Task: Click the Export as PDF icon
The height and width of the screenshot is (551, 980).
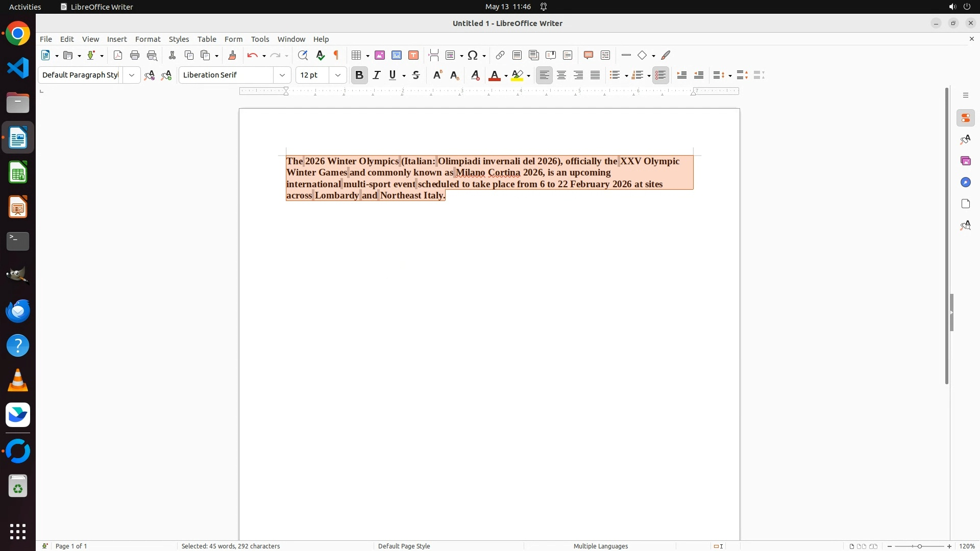Action: point(118,55)
